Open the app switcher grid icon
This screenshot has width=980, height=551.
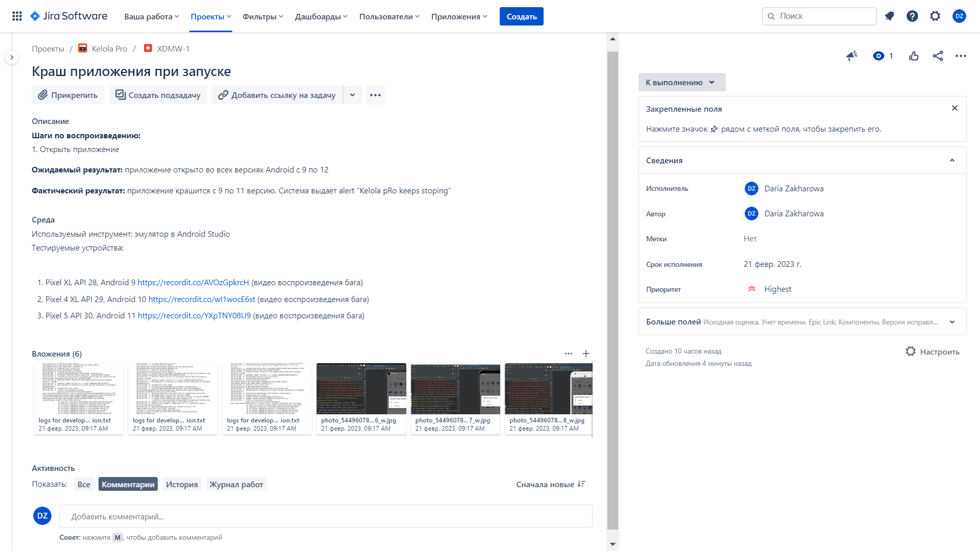pyautogui.click(x=17, y=16)
